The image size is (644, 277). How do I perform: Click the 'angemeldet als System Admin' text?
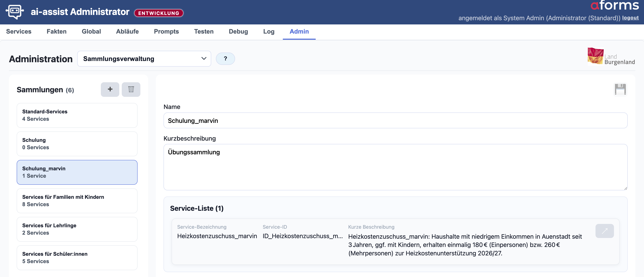click(x=539, y=18)
